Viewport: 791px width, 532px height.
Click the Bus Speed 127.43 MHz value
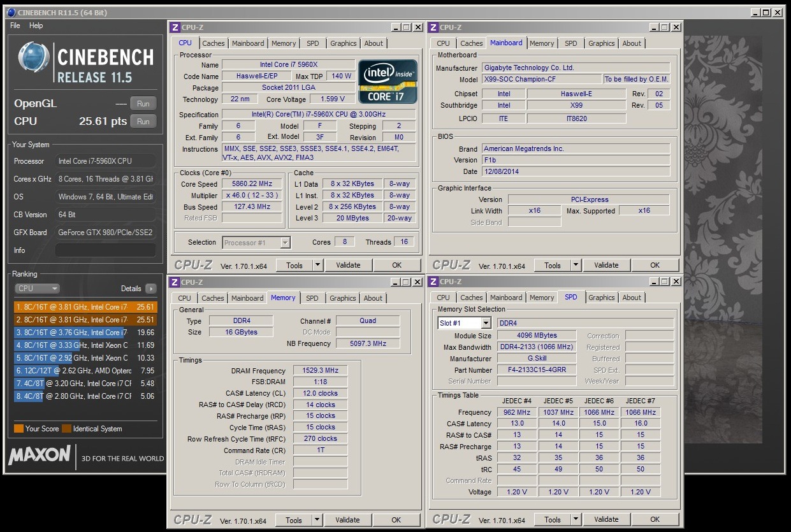(252, 207)
